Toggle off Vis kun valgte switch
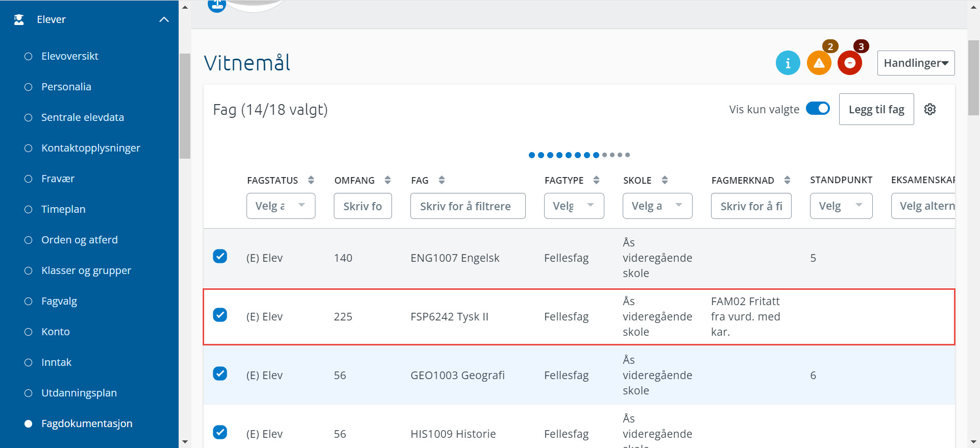The width and height of the screenshot is (980, 448). 818,109
